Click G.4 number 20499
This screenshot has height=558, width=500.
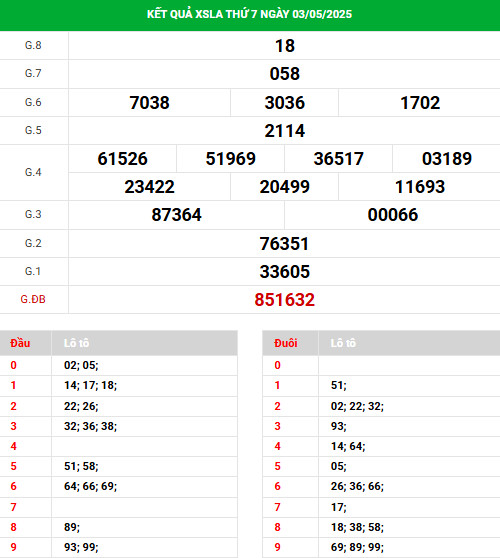pyautogui.click(x=285, y=187)
